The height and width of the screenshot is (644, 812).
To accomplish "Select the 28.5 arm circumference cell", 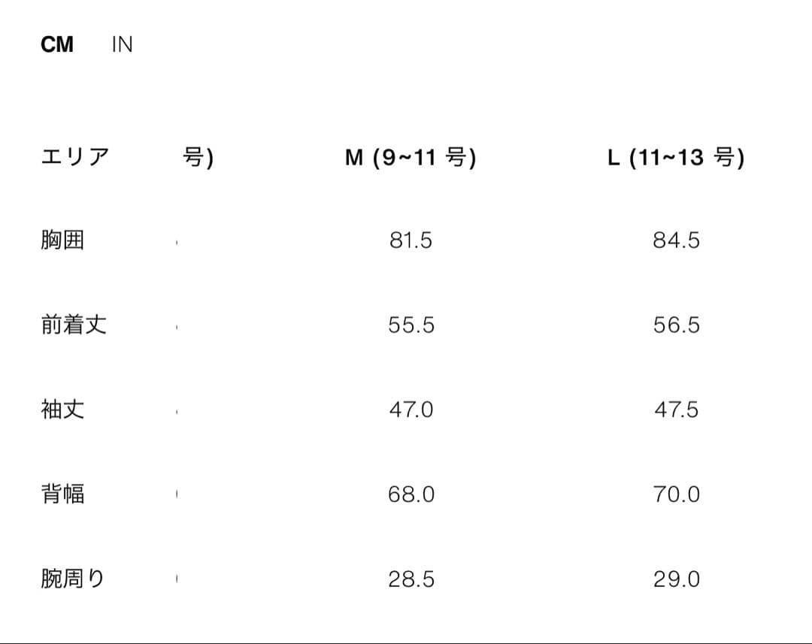I will tap(411, 579).
